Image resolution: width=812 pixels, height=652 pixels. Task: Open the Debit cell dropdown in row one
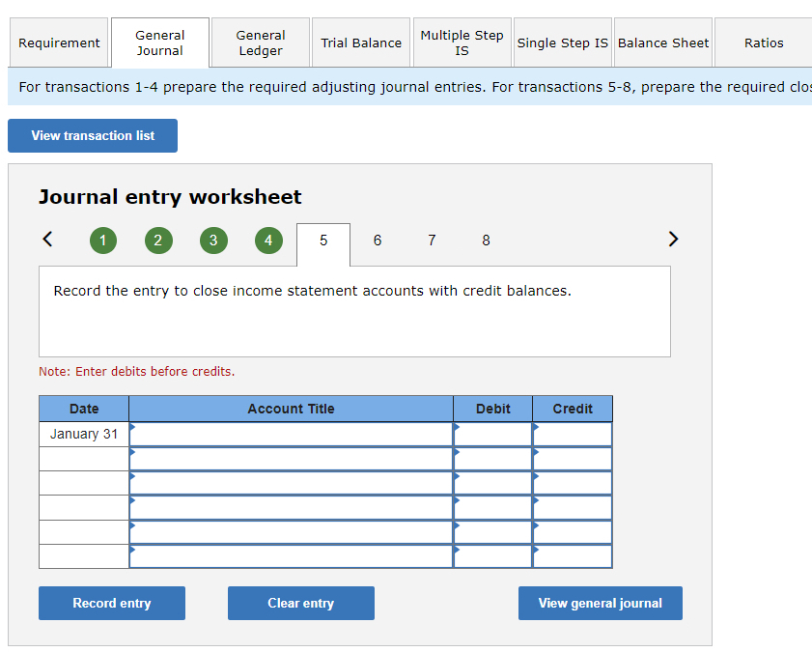coord(456,428)
